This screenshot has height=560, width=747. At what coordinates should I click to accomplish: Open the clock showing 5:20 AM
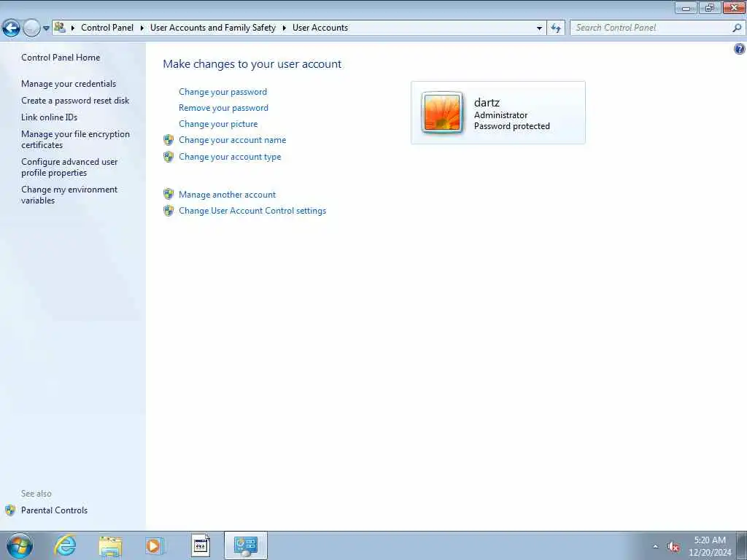tap(710, 546)
